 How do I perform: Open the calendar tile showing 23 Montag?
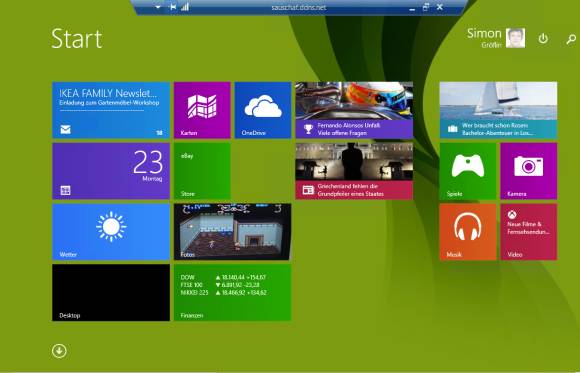[x=111, y=171]
